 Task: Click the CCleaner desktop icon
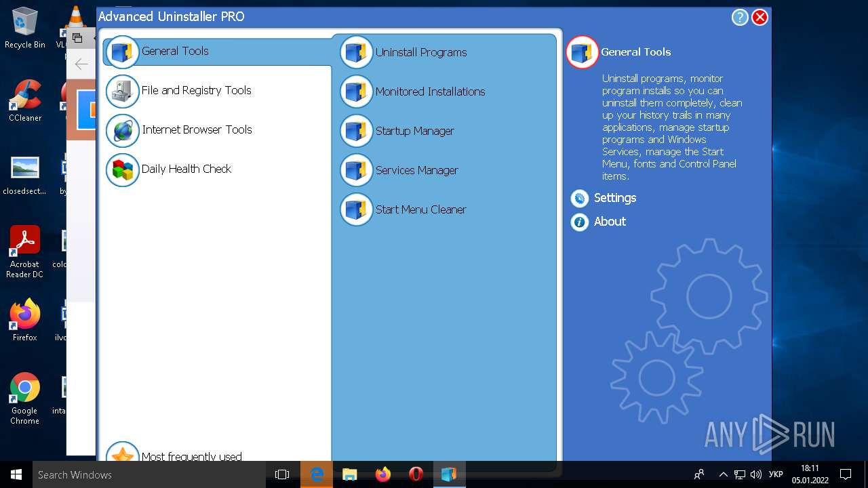[25, 101]
